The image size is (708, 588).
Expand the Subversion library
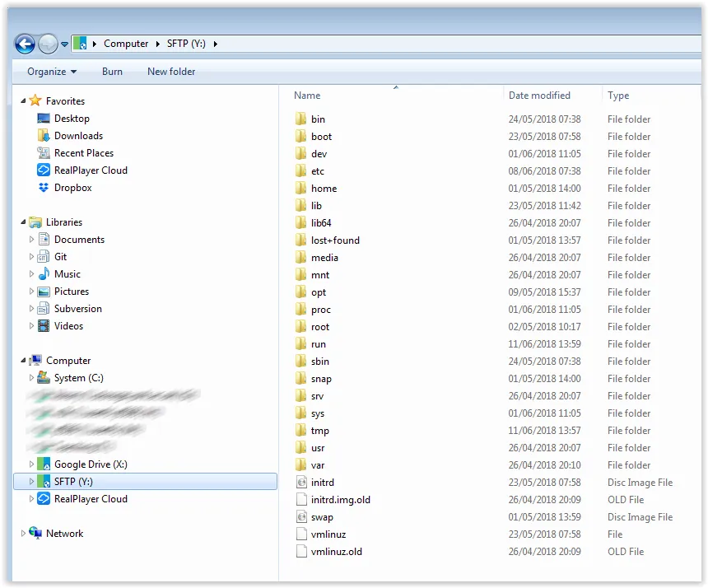click(31, 309)
